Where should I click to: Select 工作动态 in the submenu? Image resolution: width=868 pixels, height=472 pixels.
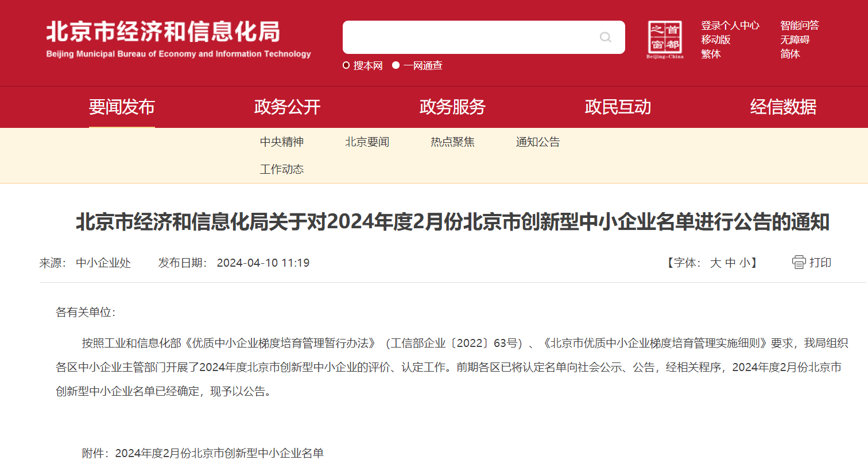pos(281,169)
